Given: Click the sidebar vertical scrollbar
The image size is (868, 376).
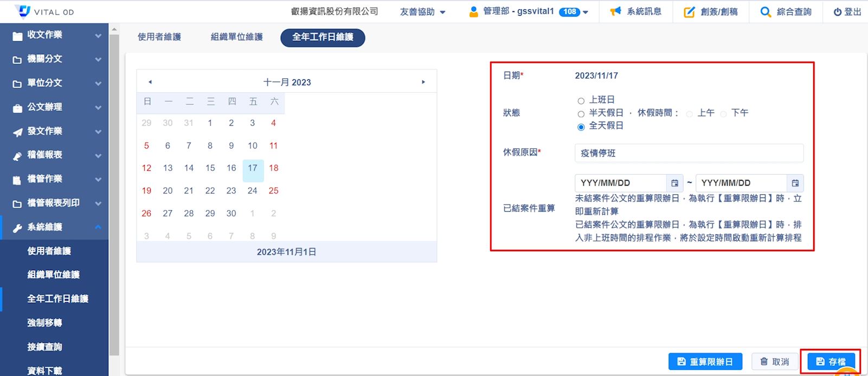Looking at the screenshot, I should pos(114,190).
